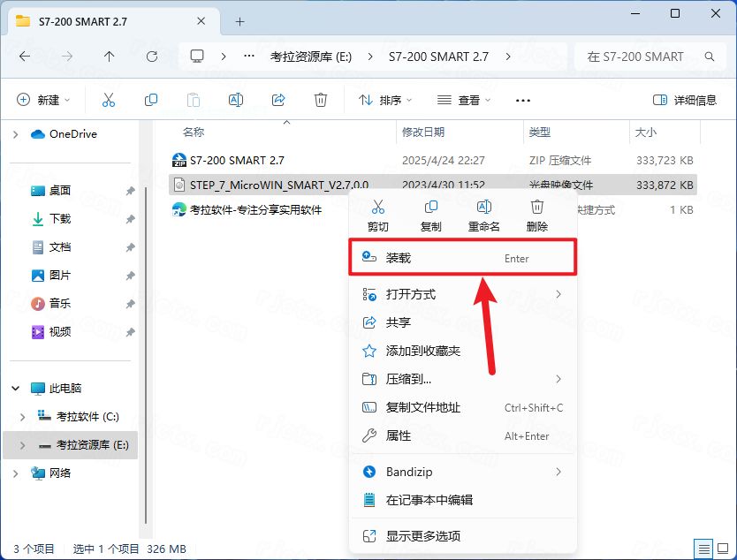Unpin 桌面 from the sidebar

tap(129, 190)
